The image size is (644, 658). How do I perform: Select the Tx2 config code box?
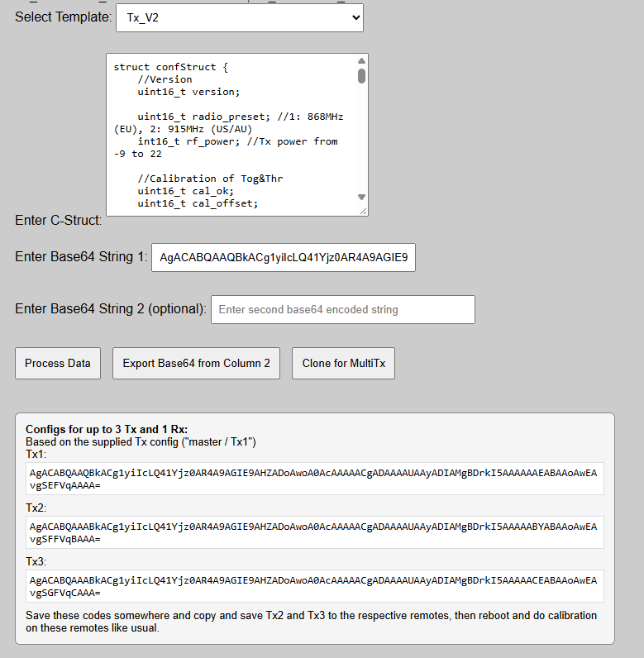[315, 532]
